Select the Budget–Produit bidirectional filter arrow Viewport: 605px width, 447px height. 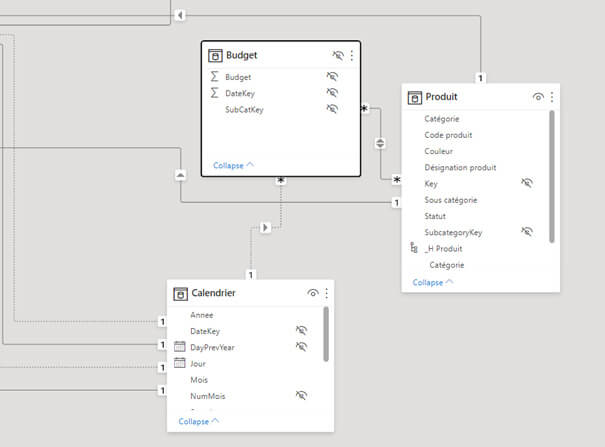point(380,143)
